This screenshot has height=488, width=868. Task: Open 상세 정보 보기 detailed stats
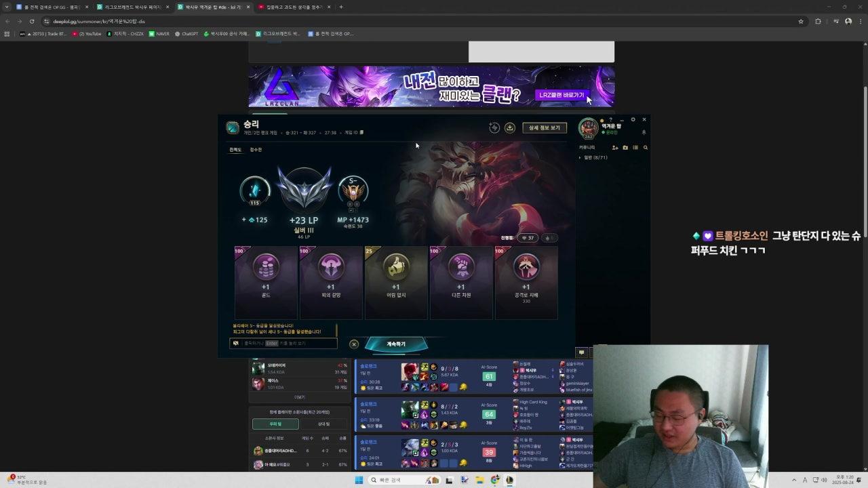[545, 127]
